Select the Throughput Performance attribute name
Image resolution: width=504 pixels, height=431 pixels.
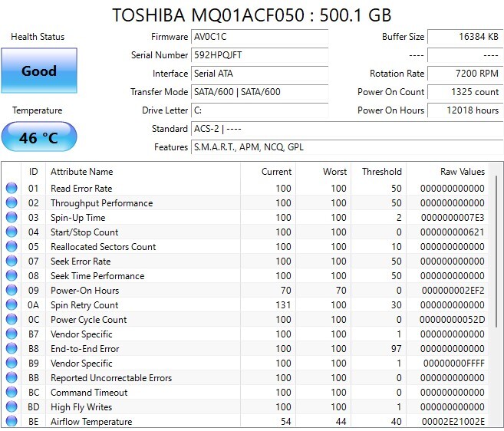(101, 203)
